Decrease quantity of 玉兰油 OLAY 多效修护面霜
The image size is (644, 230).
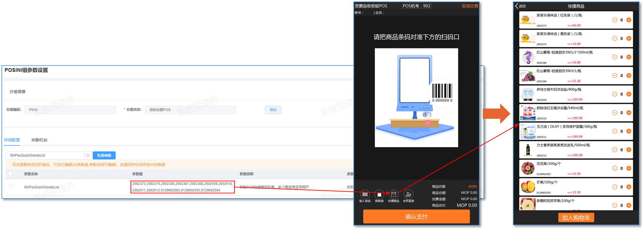click(x=614, y=131)
